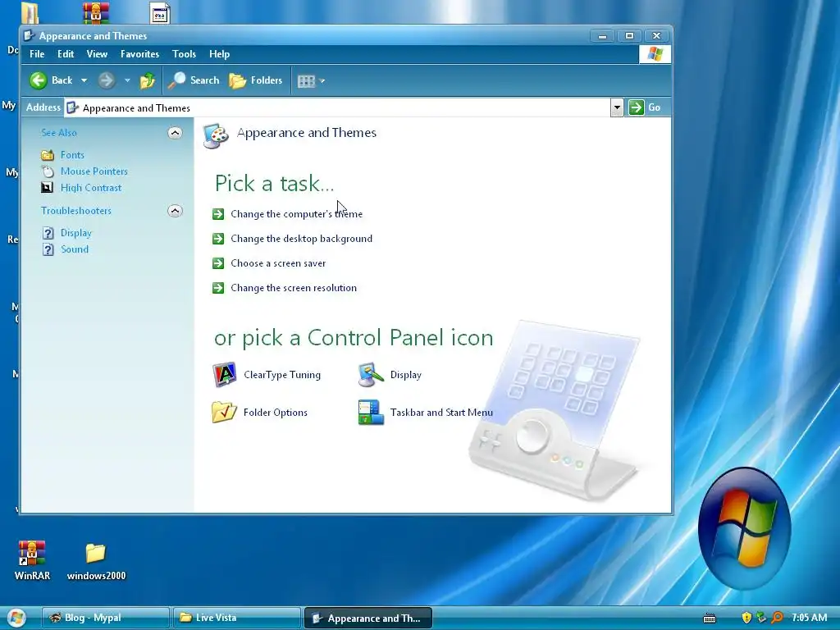Open High Contrast link
The image size is (840, 630).
point(91,188)
